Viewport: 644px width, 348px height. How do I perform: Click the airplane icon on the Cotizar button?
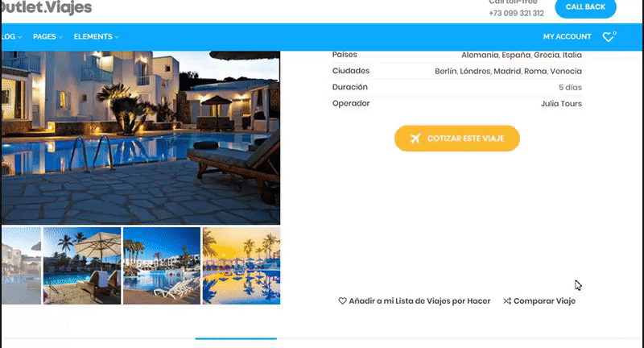tap(415, 139)
